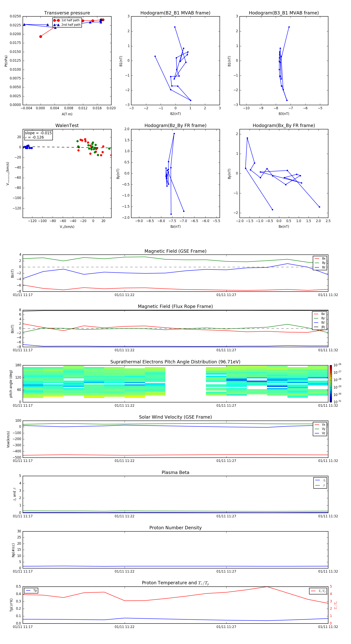
Task: Click the Suprathermal Electrons Pitch Angle Distribution title
Action: click(175, 362)
